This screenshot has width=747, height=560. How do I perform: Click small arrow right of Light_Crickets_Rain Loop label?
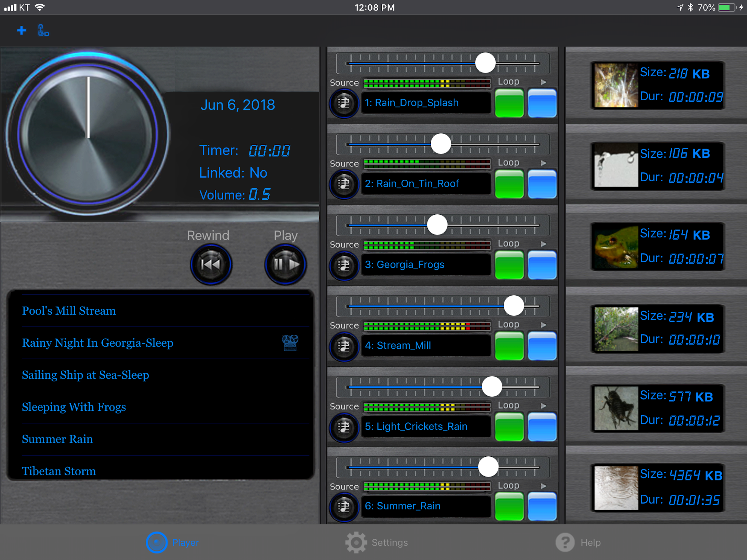(x=543, y=406)
